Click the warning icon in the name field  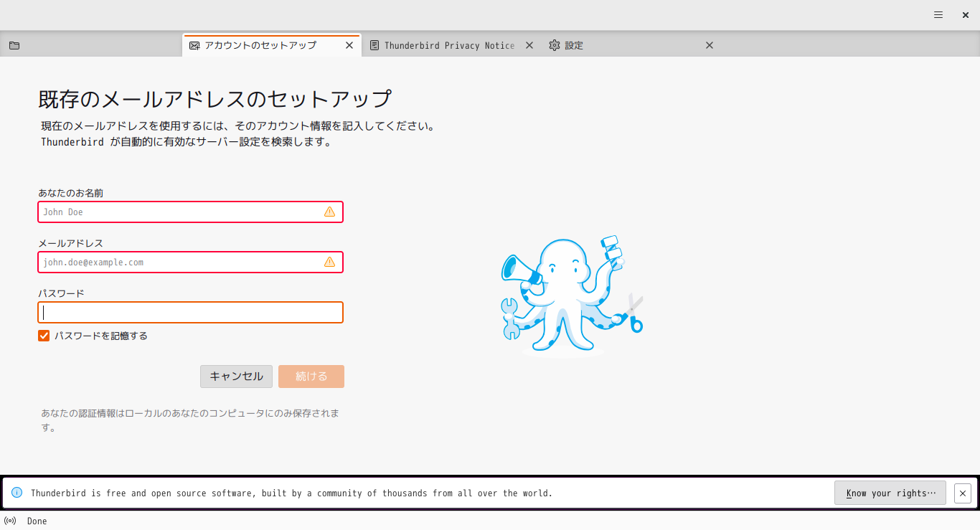tap(329, 212)
